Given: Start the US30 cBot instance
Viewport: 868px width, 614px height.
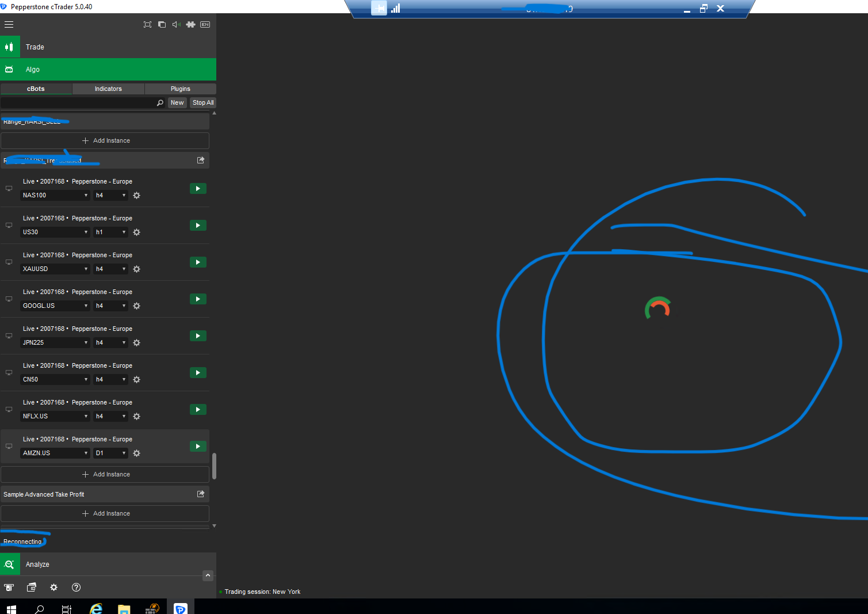Looking at the screenshot, I should 198,226.
